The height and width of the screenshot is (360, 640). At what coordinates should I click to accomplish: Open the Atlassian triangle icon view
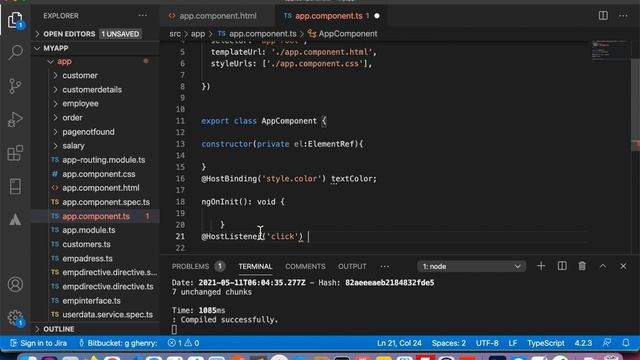[x=15, y=220]
